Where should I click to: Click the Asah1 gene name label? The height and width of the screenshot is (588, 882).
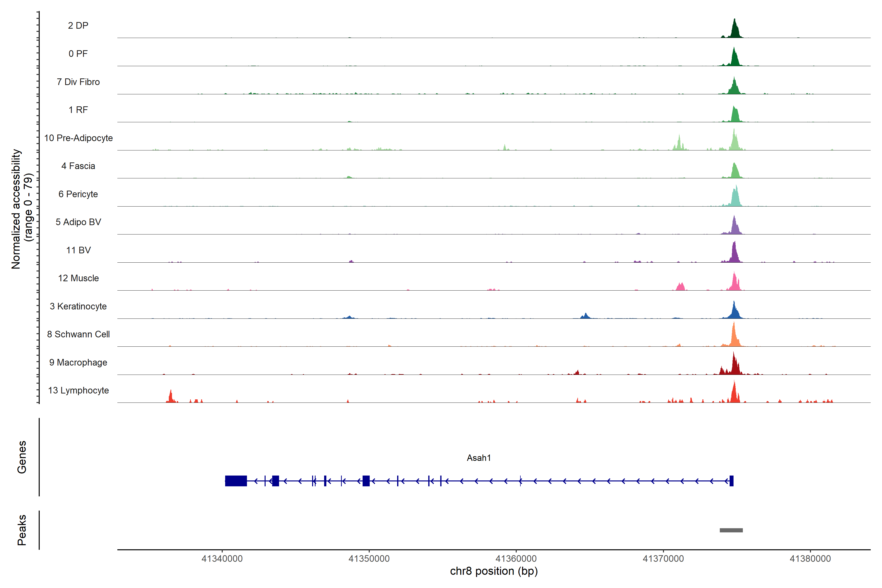(x=478, y=458)
